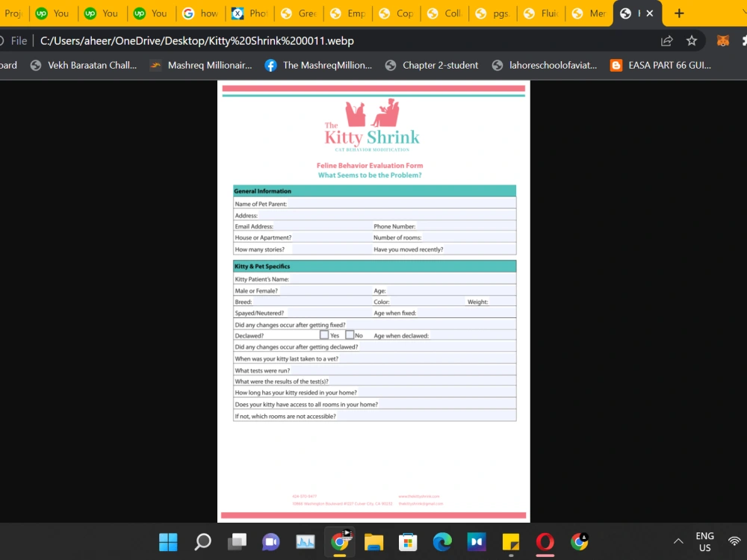Bookmark the page via the star icon

pyautogui.click(x=692, y=41)
